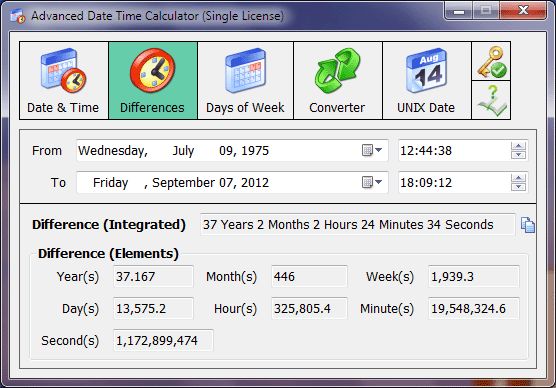Viewport: 556px width, 388px height.
Task: Click the Second(s) result field
Action: tap(163, 340)
